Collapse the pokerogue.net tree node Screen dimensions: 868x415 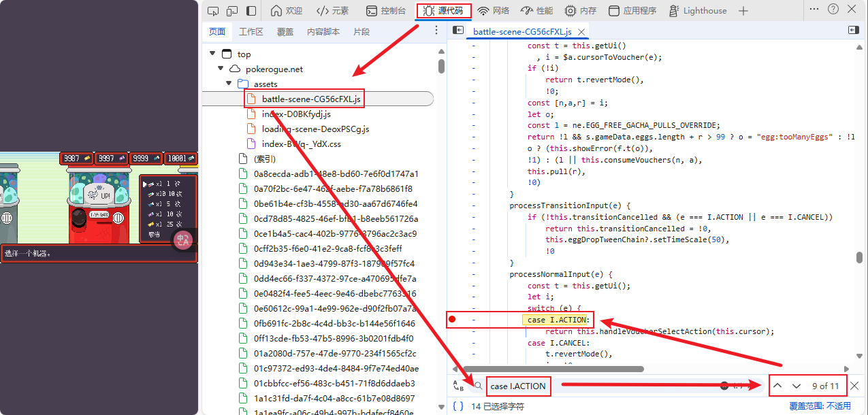[221, 69]
